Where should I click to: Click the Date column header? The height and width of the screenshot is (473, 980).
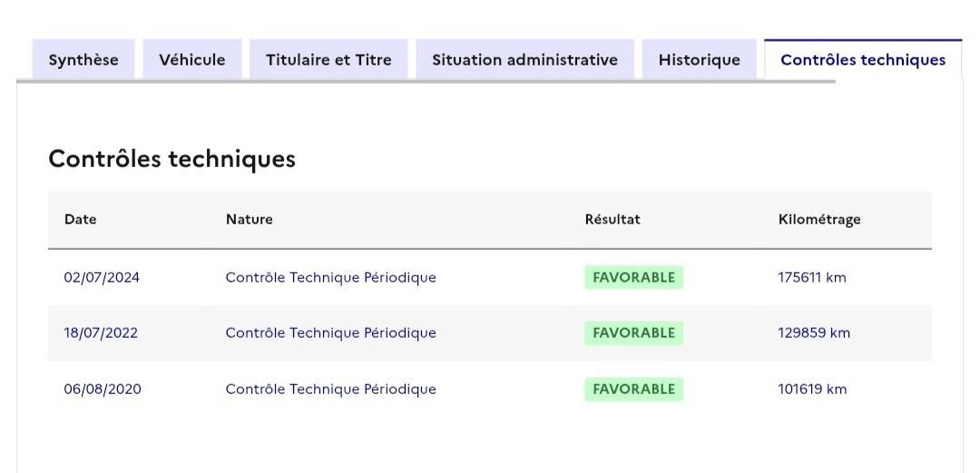[x=80, y=220]
